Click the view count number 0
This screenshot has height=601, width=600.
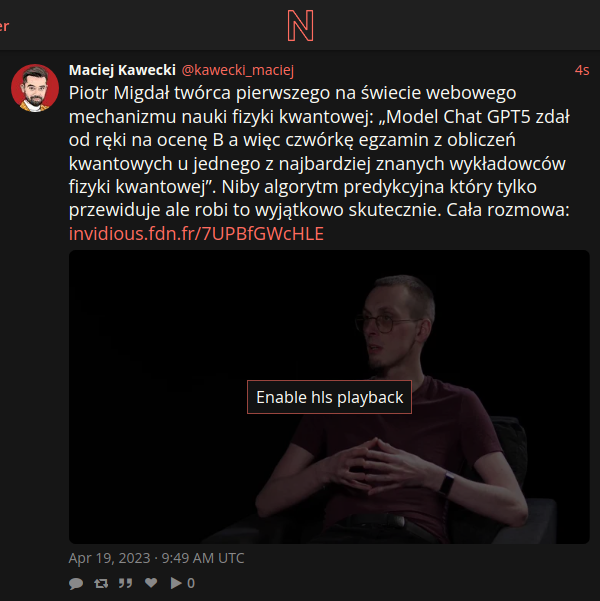(x=191, y=583)
